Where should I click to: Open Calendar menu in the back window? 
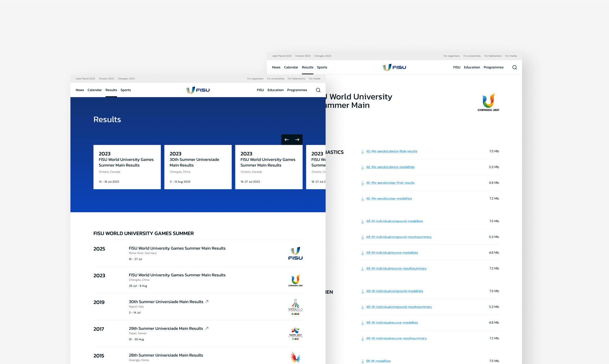pyautogui.click(x=291, y=67)
